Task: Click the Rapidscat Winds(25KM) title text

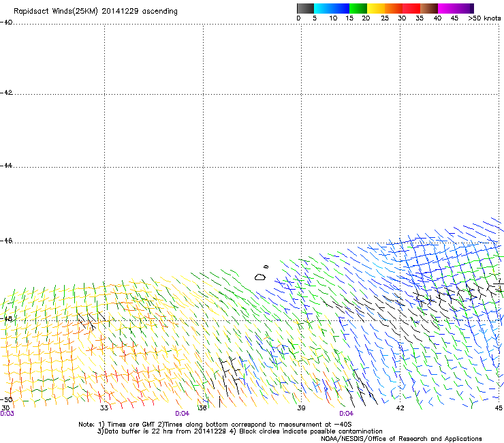Action: pos(95,12)
